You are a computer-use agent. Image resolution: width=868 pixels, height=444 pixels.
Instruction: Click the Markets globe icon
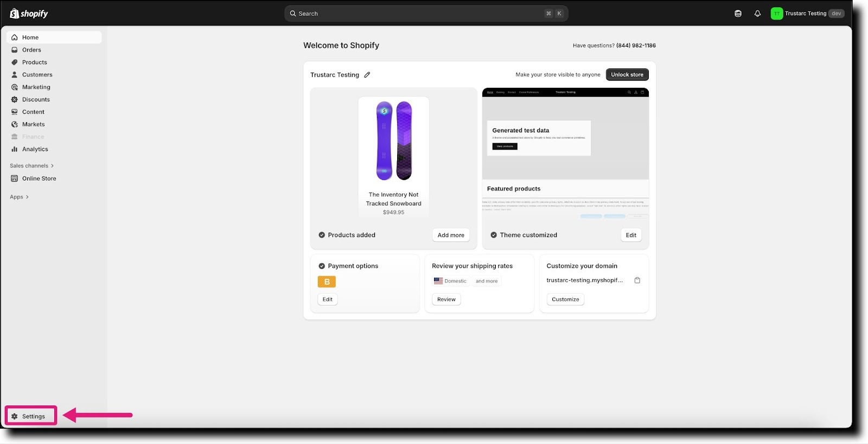(15, 125)
